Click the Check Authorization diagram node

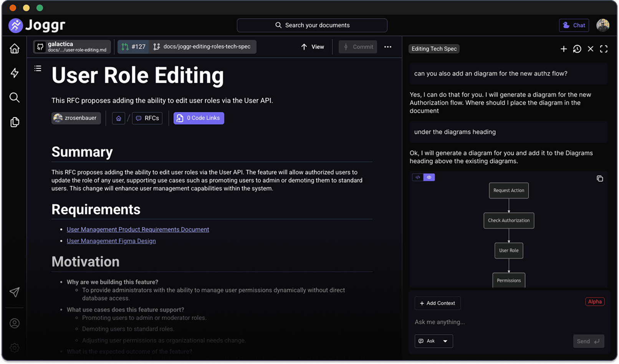pos(509,220)
